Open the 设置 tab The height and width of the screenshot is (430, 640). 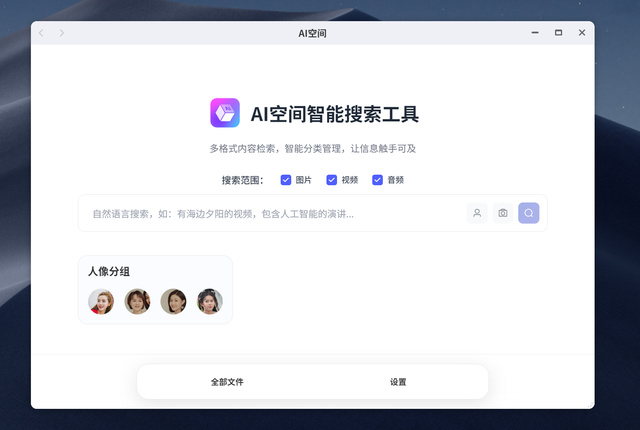(398, 382)
